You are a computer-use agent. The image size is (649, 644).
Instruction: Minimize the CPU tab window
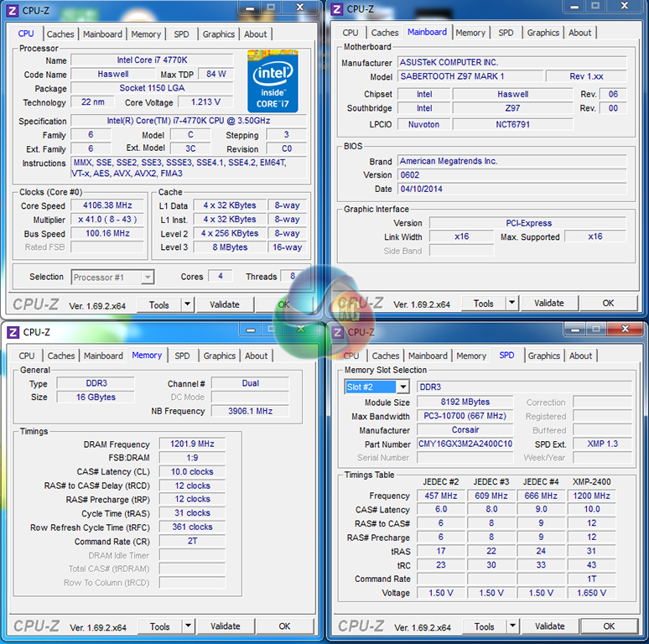click(250, 8)
